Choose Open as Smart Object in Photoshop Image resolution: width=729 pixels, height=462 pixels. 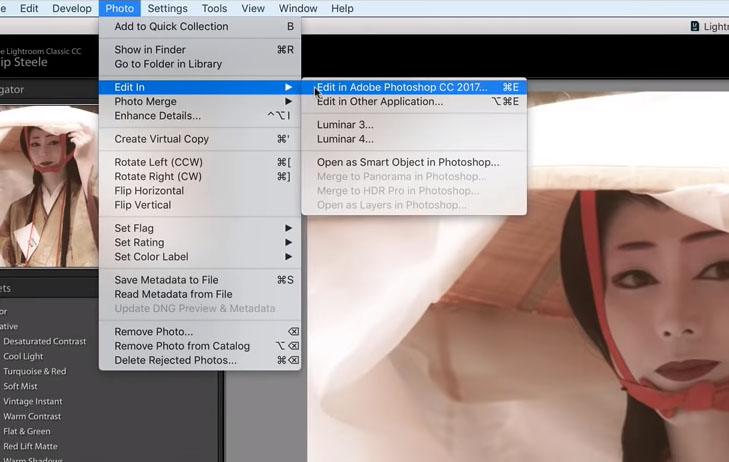pyautogui.click(x=414, y=162)
